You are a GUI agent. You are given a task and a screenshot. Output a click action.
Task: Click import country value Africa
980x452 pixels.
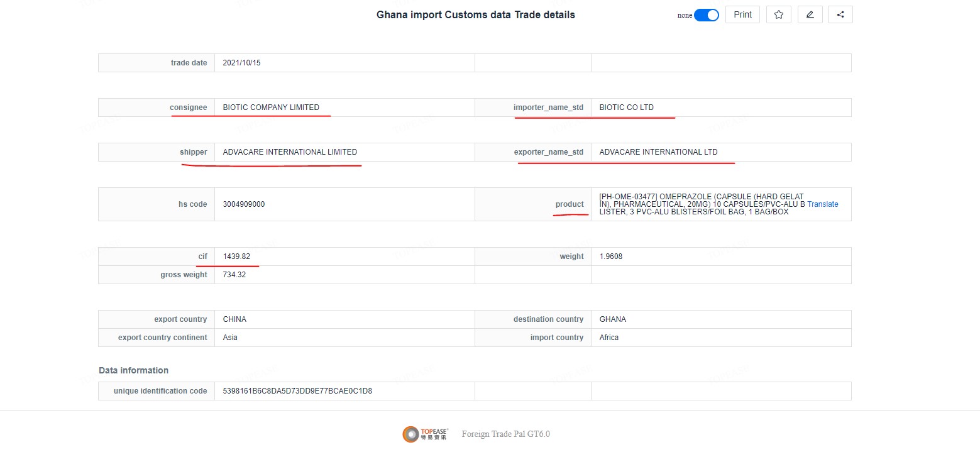(x=609, y=338)
